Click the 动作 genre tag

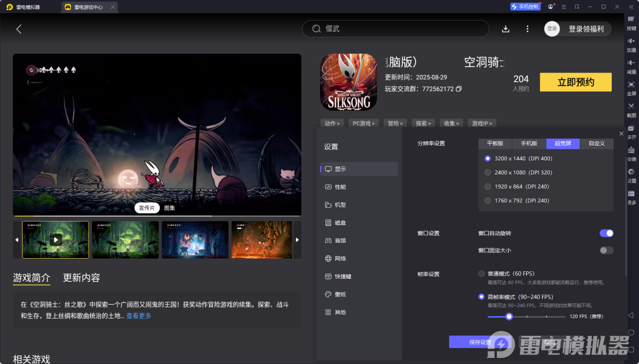(332, 123)
